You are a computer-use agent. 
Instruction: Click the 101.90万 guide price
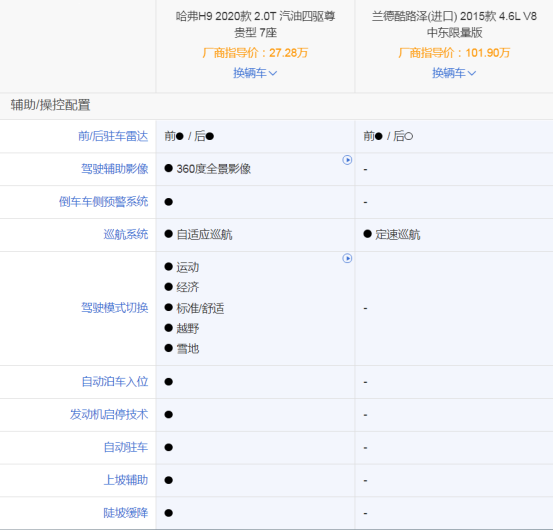tap(488, 53)
